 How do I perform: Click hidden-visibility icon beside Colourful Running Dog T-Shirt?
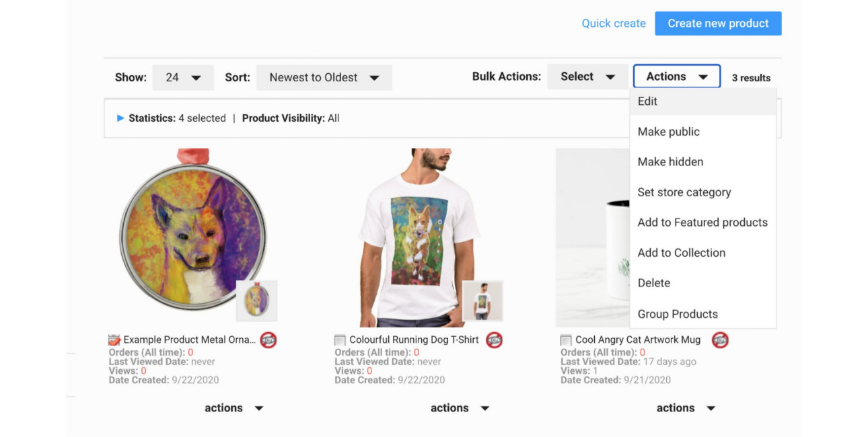coord(495,340)
